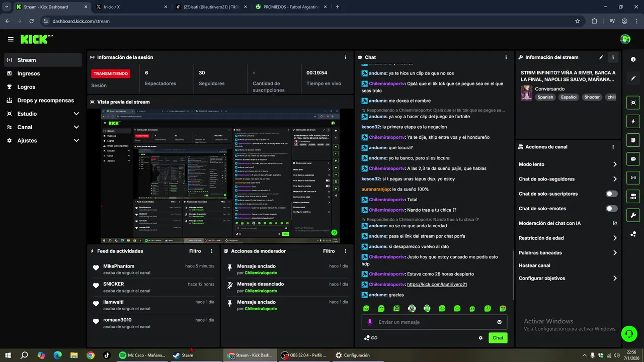Image resolution: width=644 pixels, height=362 pixels.
Task: Click the pencil icon in right rail
Action: (x=633, y=78)
